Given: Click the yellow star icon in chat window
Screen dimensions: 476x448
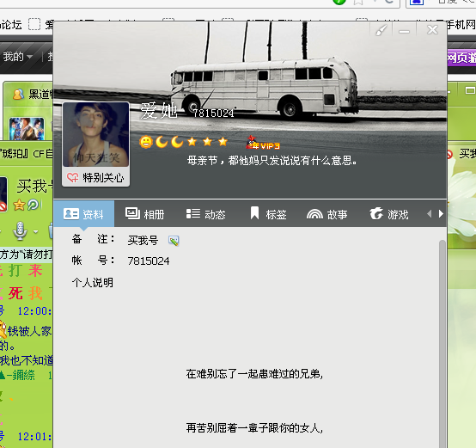Looking at the screenshot, I should coord(19,205).
